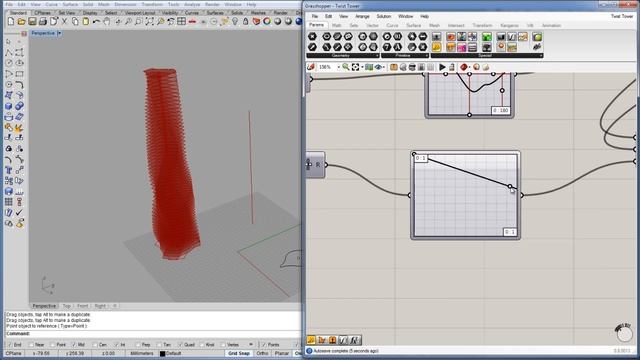Switch to the Top viewport tab

click(x=67, y=306)
